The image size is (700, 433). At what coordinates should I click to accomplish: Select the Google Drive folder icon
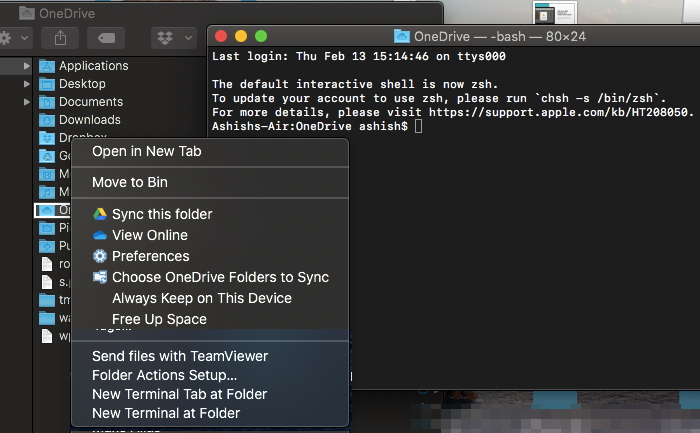tap(47, 156)
